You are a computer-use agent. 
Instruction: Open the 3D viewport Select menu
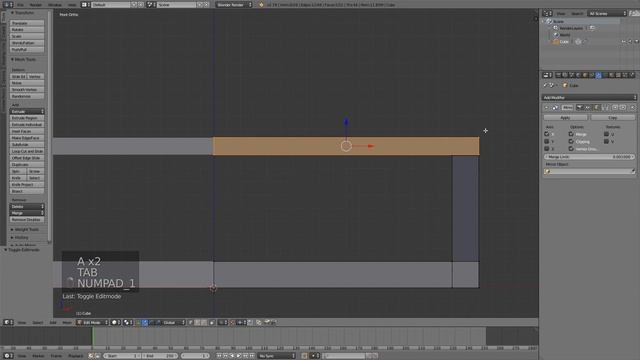pos(38,322)
